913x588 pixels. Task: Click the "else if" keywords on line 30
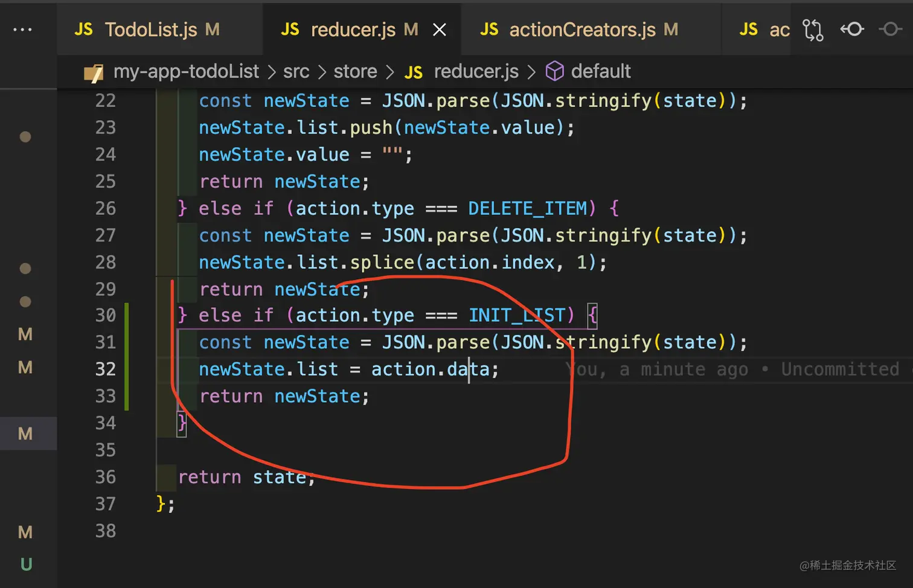[x=236, y=315]
